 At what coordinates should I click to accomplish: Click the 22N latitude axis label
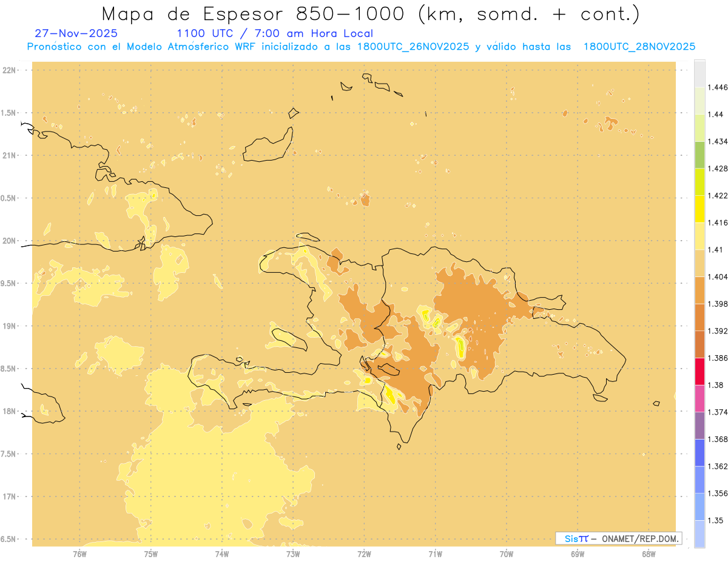8,70
